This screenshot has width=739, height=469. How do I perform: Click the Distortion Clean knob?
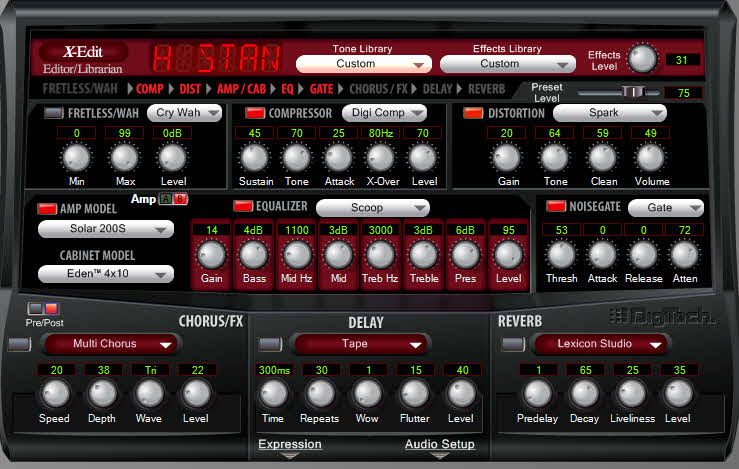click(x=603, y=157)
